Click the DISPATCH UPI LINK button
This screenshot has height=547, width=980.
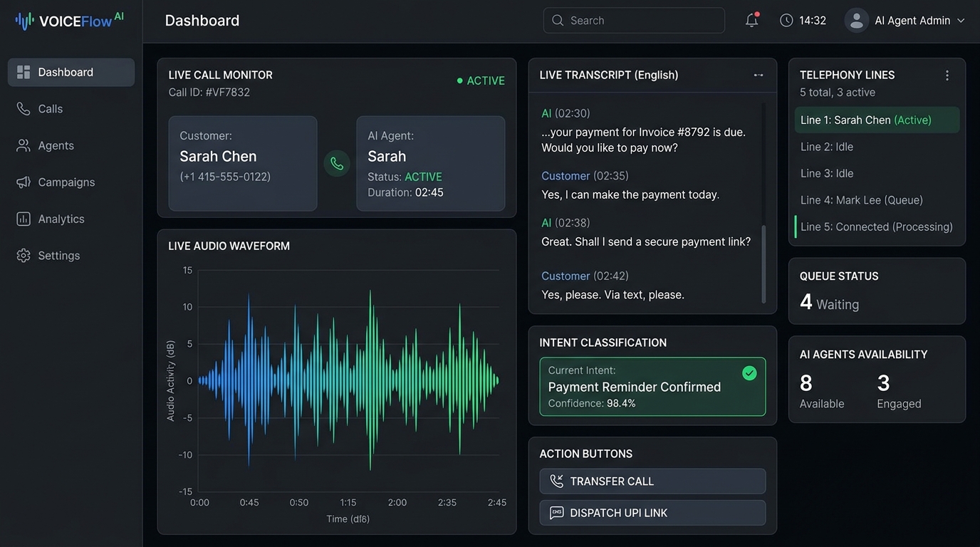point(652,513)
